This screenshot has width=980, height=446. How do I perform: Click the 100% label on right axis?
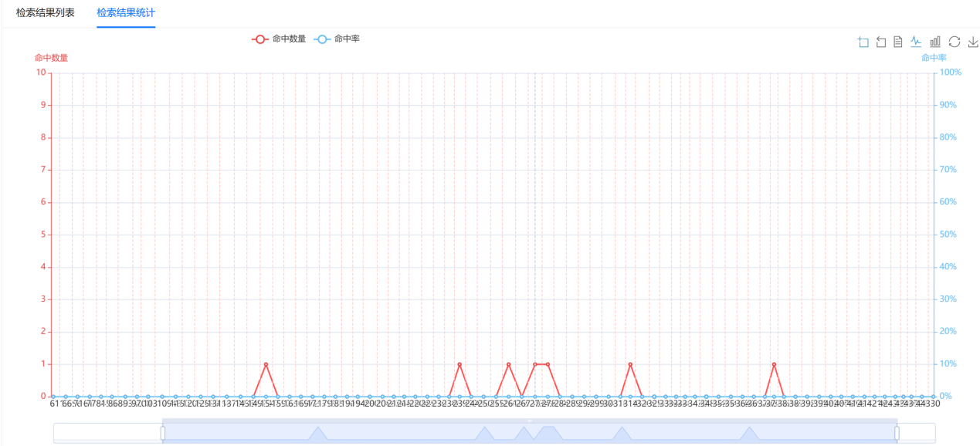[951, 73]
